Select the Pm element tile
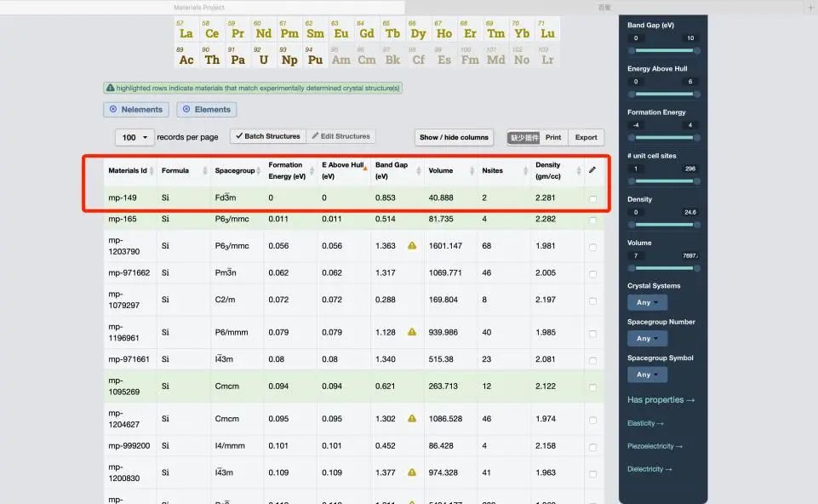 [x=289, y=29]
